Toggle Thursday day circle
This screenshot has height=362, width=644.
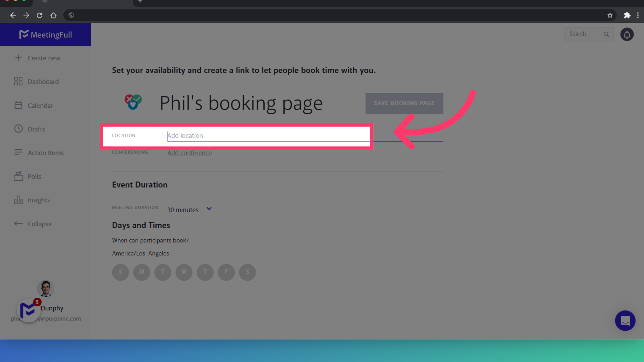tap(205, 272)
